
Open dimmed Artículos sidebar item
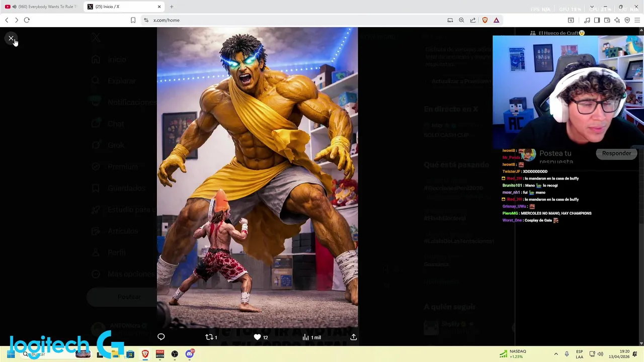pos(114,231)
